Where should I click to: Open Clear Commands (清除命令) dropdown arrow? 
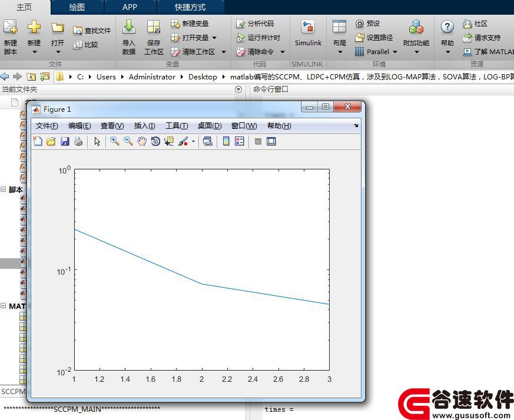(x=282, y=52)
